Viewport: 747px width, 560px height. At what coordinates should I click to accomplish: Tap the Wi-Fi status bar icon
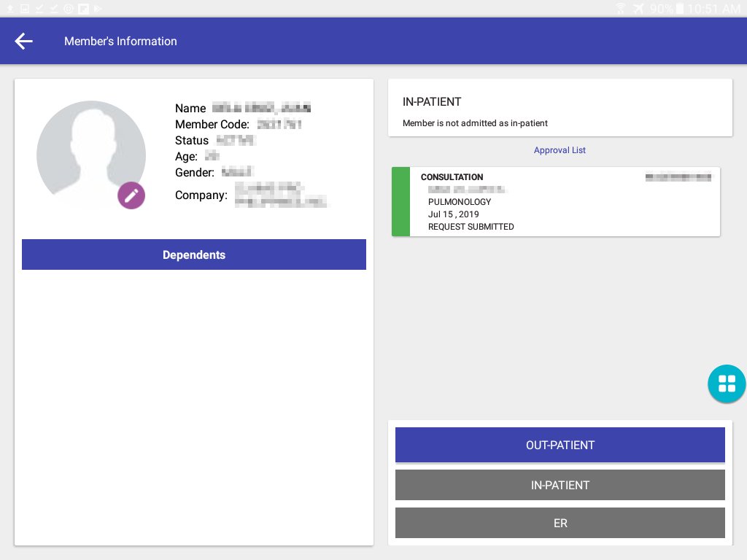click(x=621, y=9)
